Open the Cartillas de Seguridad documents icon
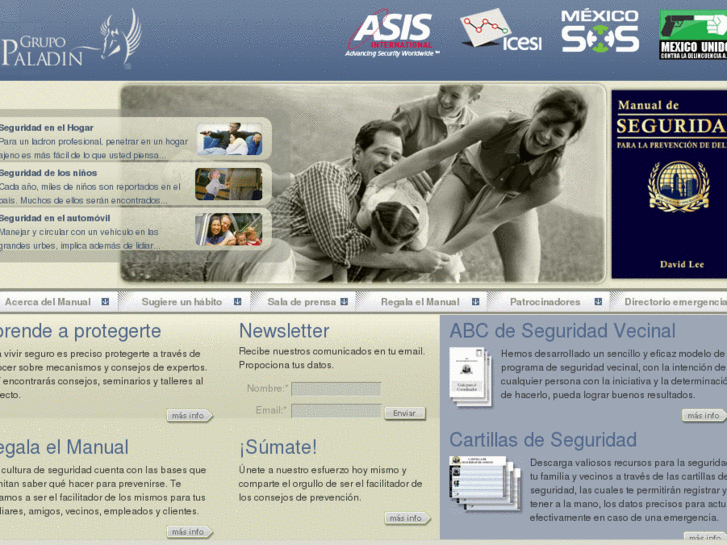 pyautogui.click(x=485, y=483)
